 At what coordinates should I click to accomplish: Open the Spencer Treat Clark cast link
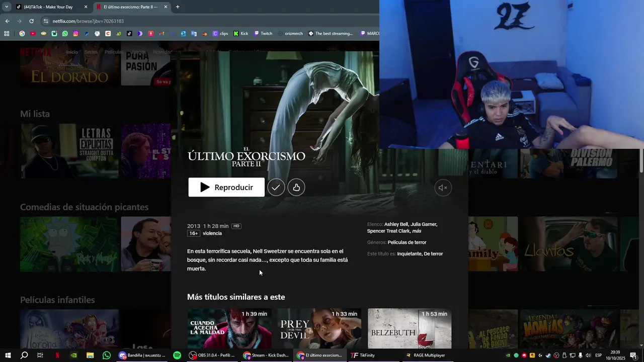[x=389, y=231]
